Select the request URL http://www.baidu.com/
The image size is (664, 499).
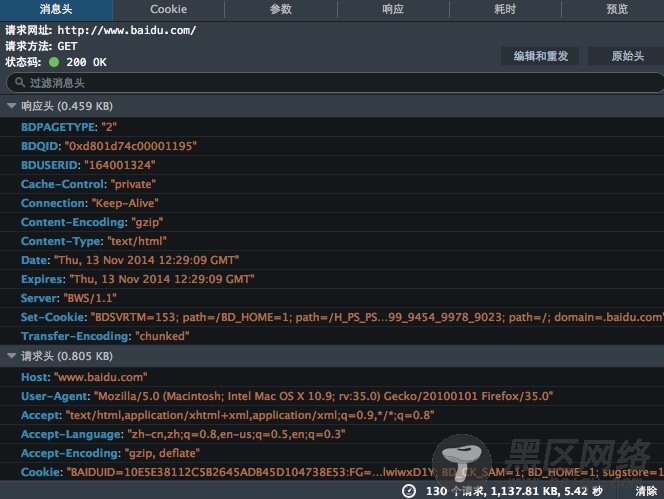(127, 30)
